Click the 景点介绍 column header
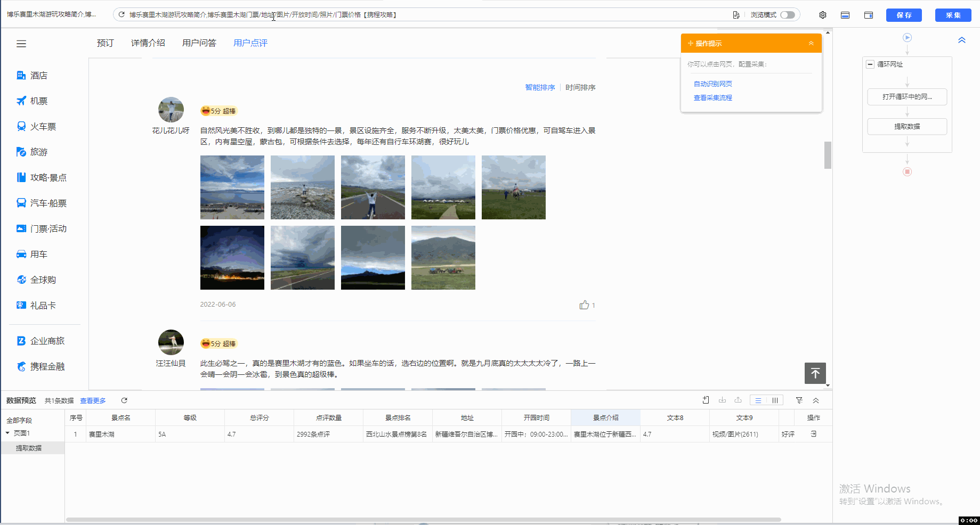The image size is (980, 525). pyautogui.click(x=605, y=418)
